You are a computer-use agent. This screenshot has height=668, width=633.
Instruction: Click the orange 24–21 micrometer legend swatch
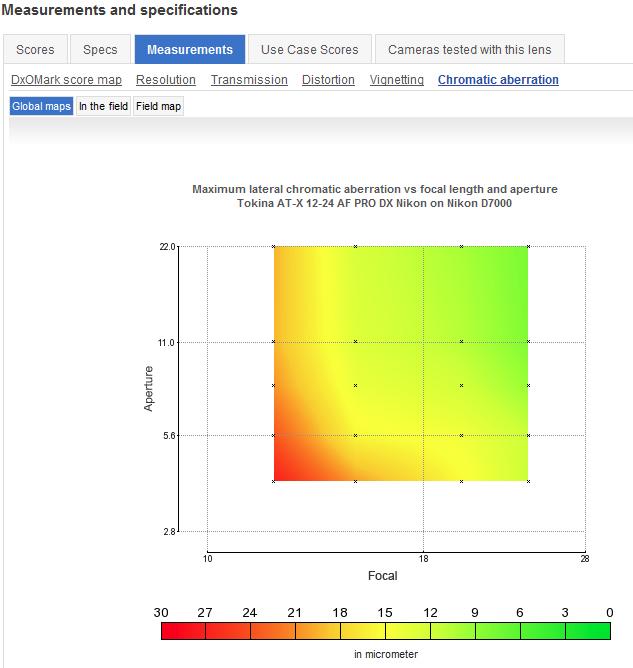tap(273, 631)
